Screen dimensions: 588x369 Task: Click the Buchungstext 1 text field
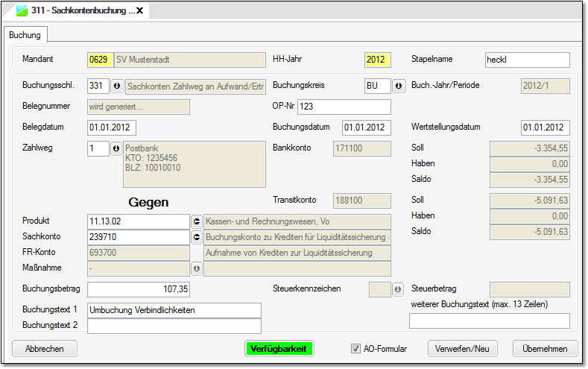174,310
